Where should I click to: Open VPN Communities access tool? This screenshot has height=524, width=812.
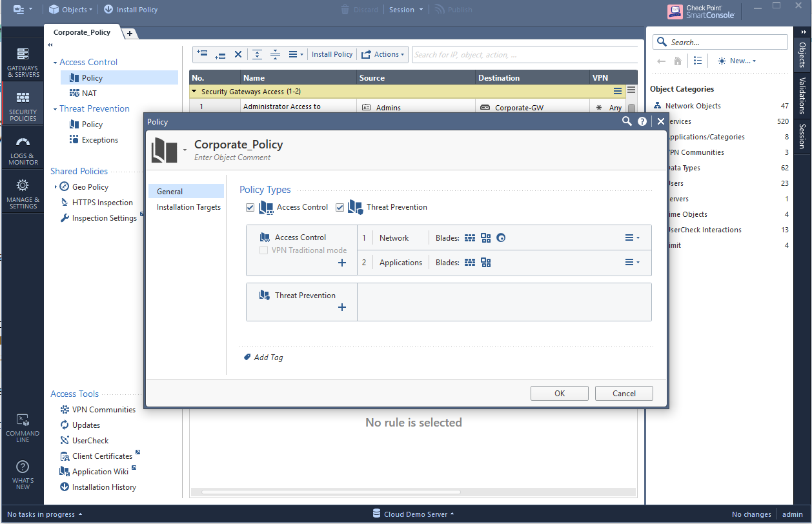click(97, 409)
